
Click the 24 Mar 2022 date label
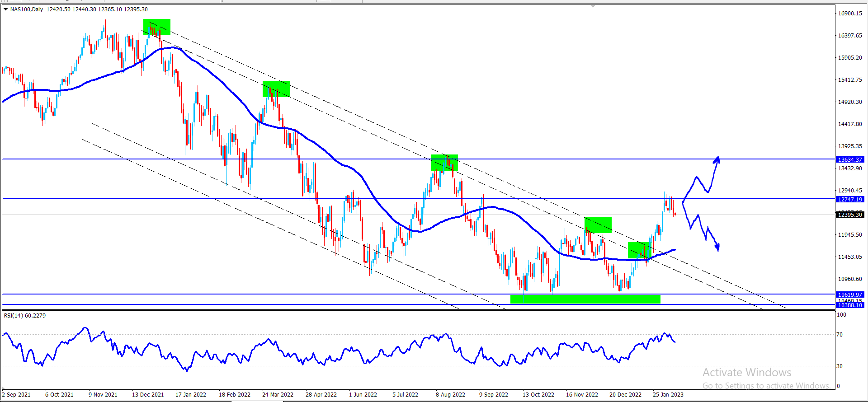pos(278,395)
